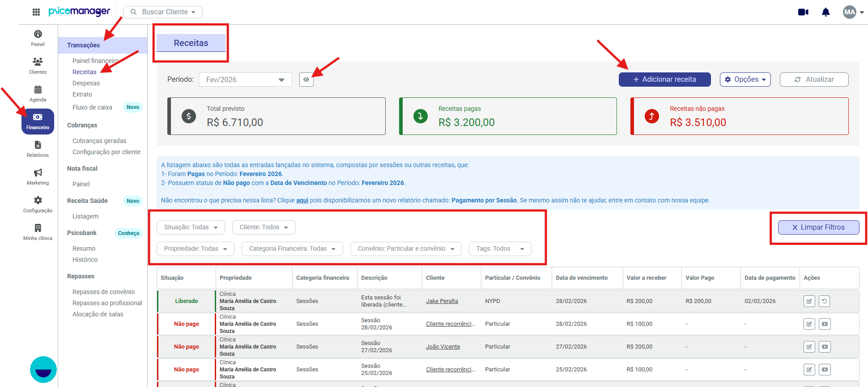
Task: Click the Receitas não pagas summary card
Action: (740, 116)
